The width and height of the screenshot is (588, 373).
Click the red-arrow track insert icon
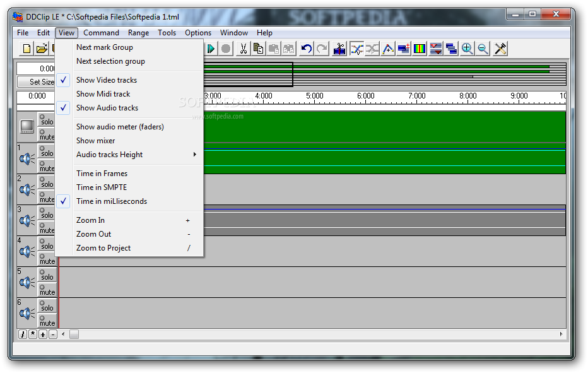tap(435, 49)
